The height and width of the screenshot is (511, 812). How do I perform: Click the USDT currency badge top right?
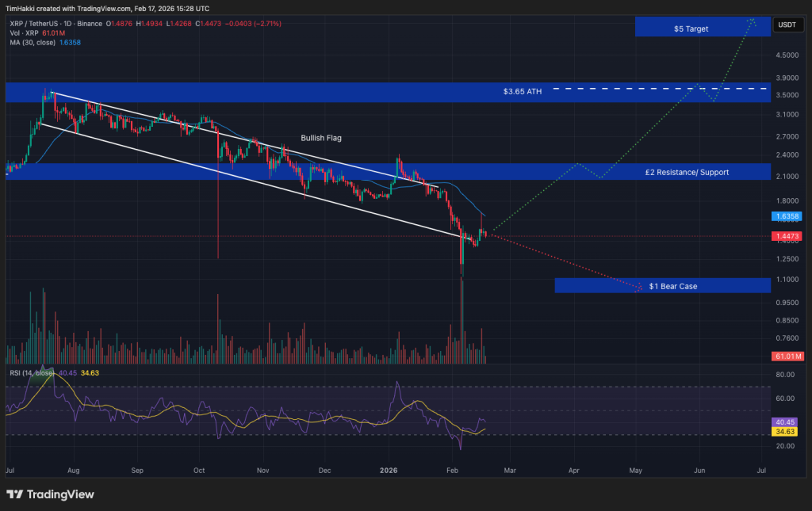(x=788, y=25)
